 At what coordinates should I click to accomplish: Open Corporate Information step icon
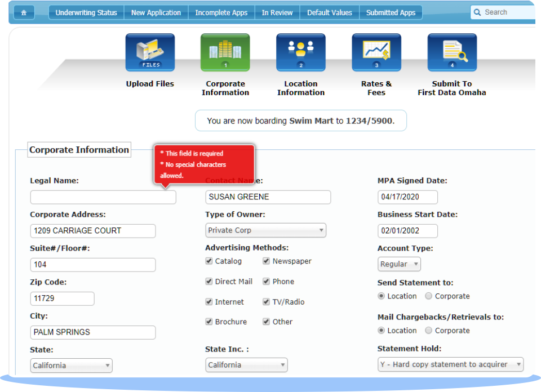pos(225,52)
